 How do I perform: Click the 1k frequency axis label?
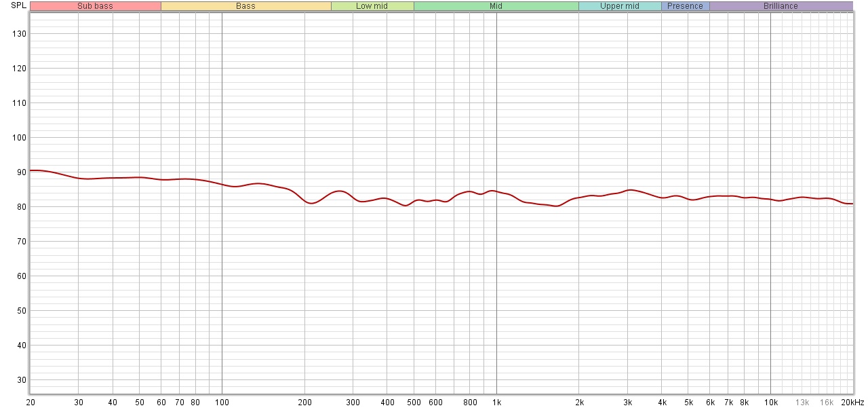tap(496, 402)
